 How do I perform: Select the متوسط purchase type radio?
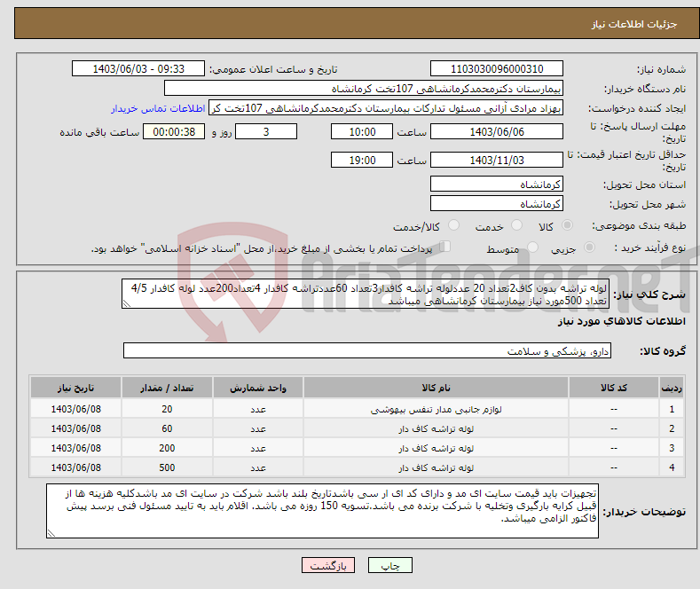click(x=532, y=247)
